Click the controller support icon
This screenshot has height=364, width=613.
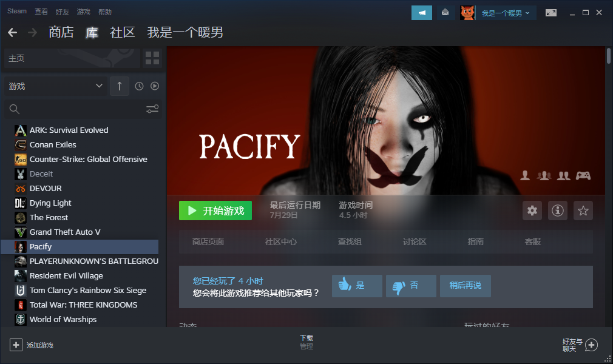pyautogui.click(x=583, y=175)
